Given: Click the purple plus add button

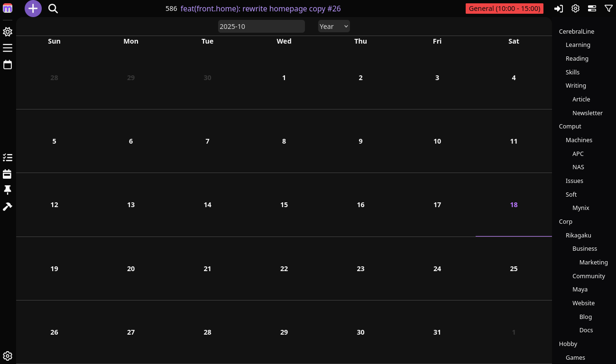Looking at the screenshot, I should (33, 9).
